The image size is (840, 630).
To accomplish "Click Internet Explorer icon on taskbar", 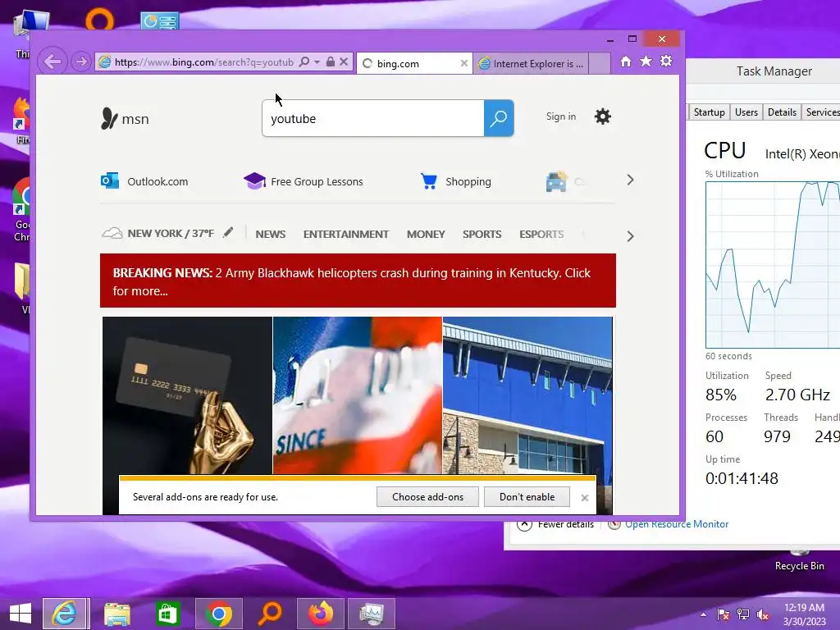I will pyautogui.click(x=64, y=614).
